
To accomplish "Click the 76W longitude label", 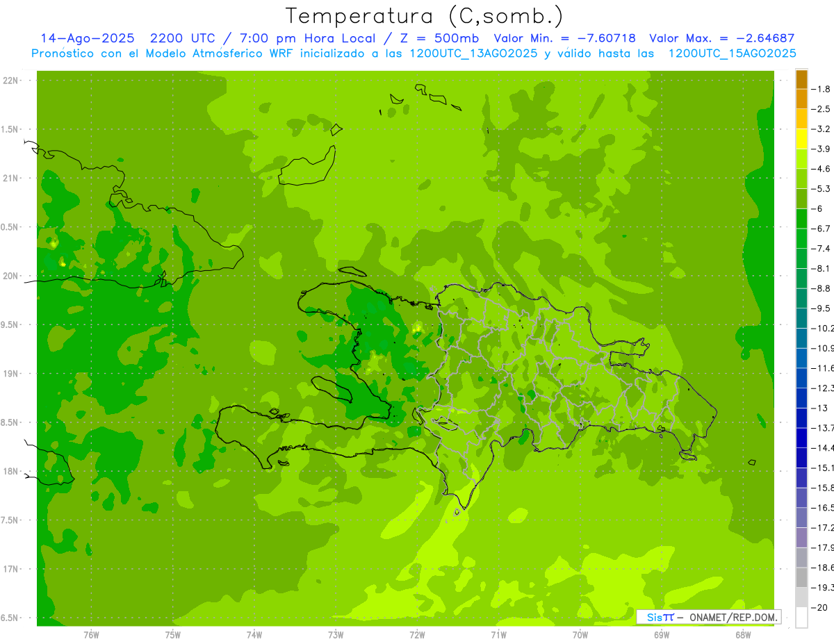I will click(91, 635).
